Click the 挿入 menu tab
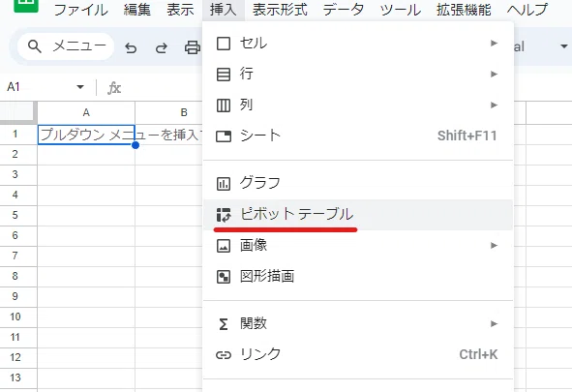The image size is (572, 392). pyautogui.click(x=224, y=10)
